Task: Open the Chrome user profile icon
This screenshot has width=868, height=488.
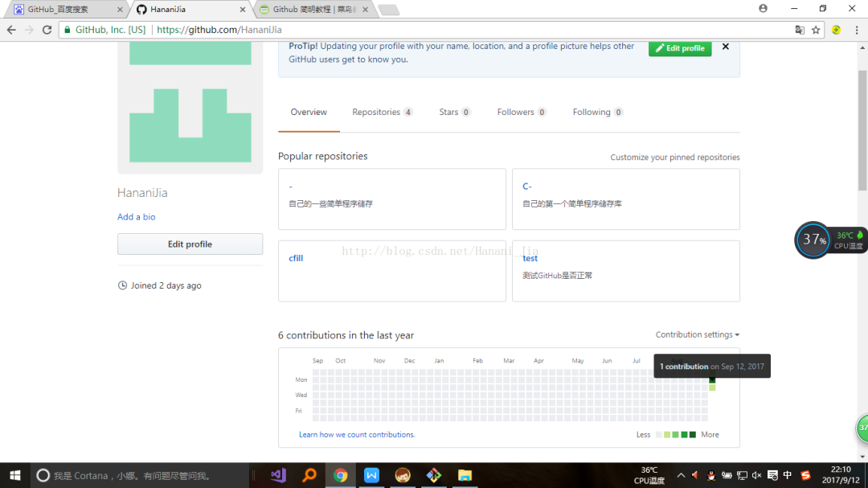Action: [x=763, y=8]
